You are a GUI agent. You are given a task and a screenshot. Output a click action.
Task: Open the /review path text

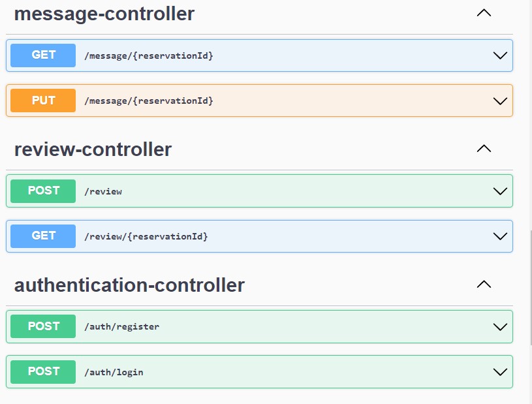pyautogui.click(x=103, y=191)
